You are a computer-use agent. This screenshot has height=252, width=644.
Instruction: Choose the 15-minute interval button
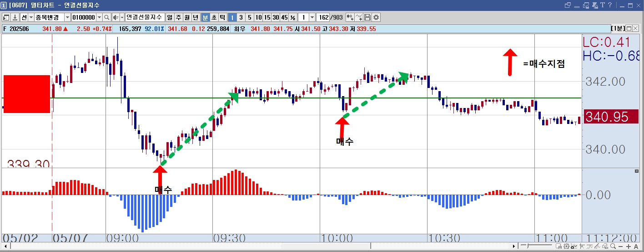click(x=267, y=17)
